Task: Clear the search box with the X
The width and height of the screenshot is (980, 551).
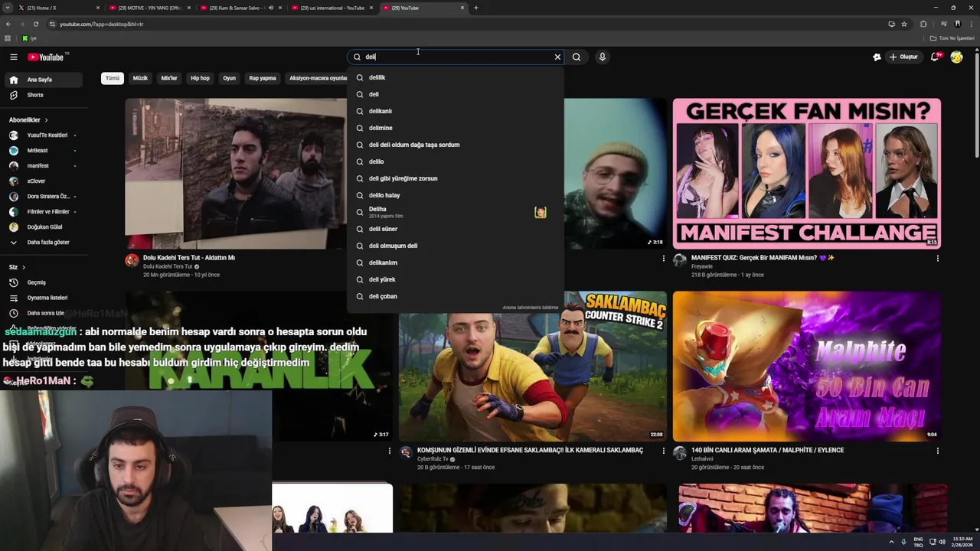Action: click(557, 57)
